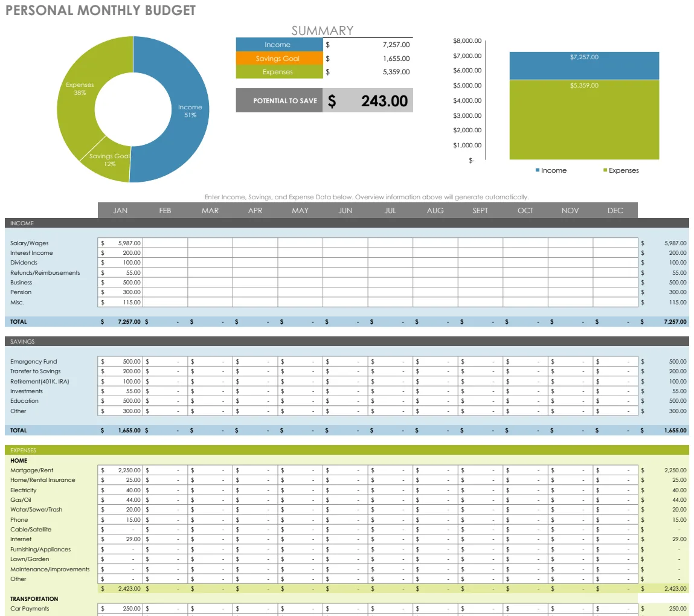This screenshot has width=694, height=616.
Task: Click the Phone January cell 15.00
Action: click(x=120, y=519)
